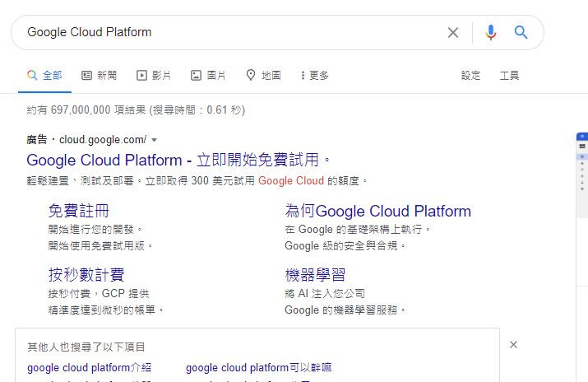Expand the ad dropdown arrow beside cloud.google.com/
The image size is (588, 382).
click(154, 140)
